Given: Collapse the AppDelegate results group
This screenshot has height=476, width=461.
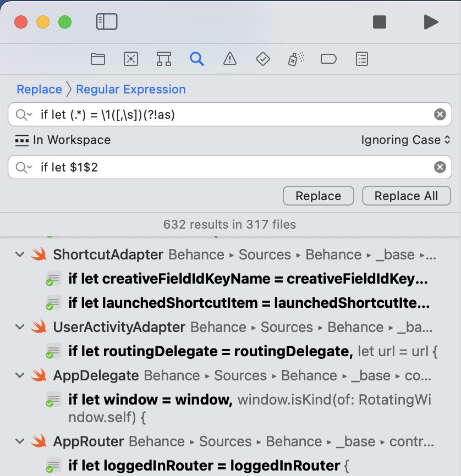Looking at the screenshot, I should coord(20,375).
